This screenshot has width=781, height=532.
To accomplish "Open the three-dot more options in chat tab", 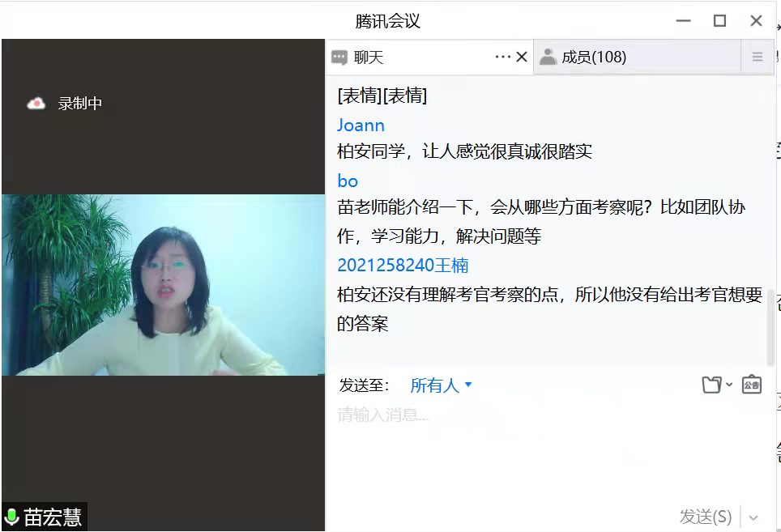I will point(502,57).
